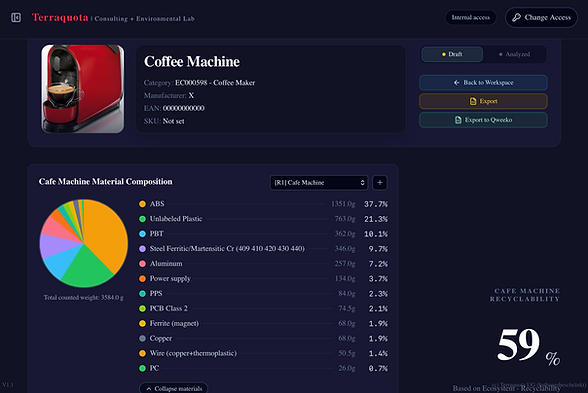The height and width of the screenshot is (393, 588).
Task: Click the Export button
Action: click(x=483, y=101)
